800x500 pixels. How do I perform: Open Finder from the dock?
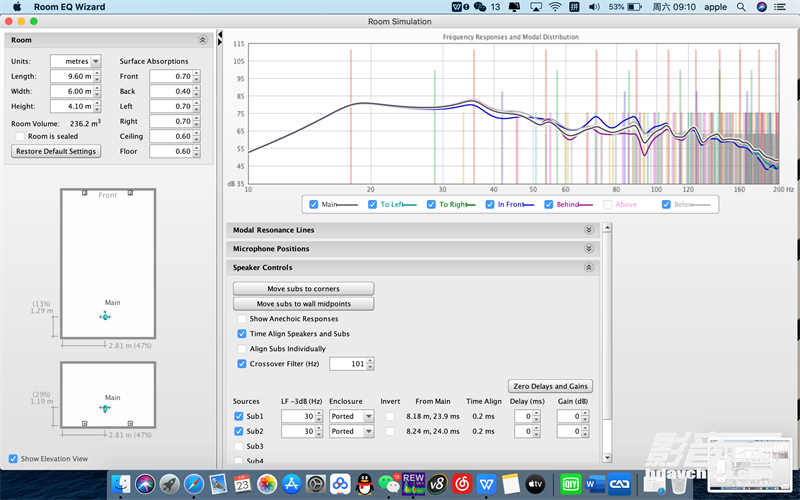tap(121, 484)
